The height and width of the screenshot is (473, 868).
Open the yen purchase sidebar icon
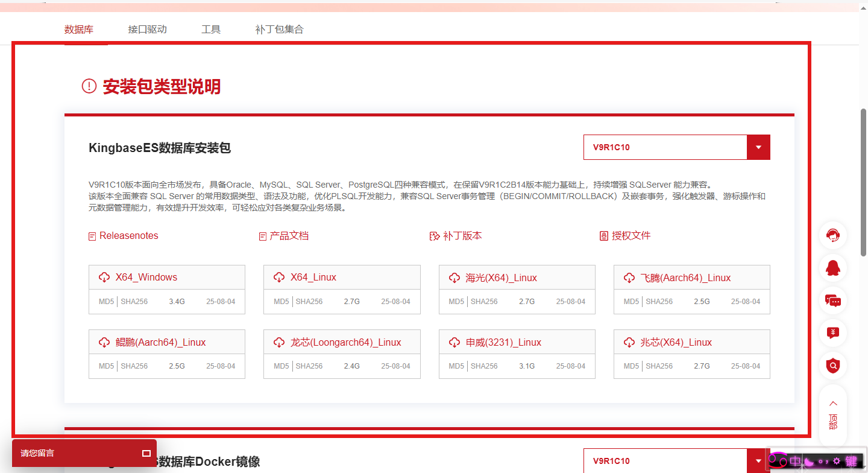click(833, 332)
